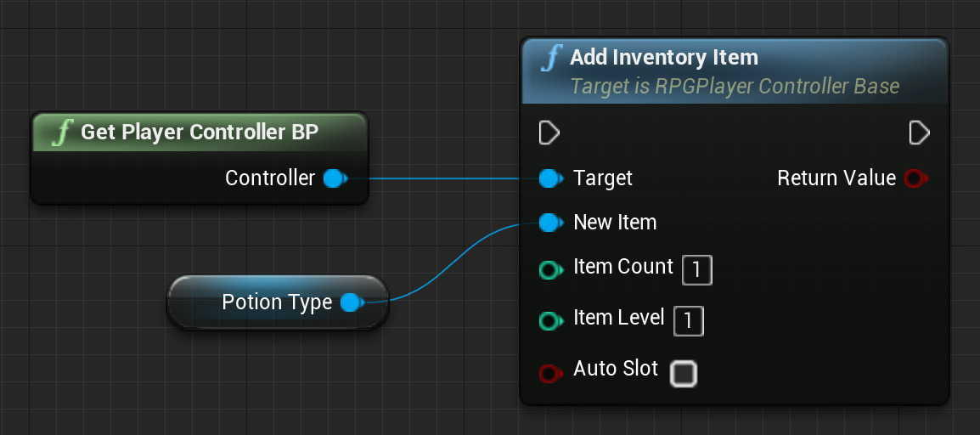
Task: Click the Return Value output pin
Action: [915, 178]
